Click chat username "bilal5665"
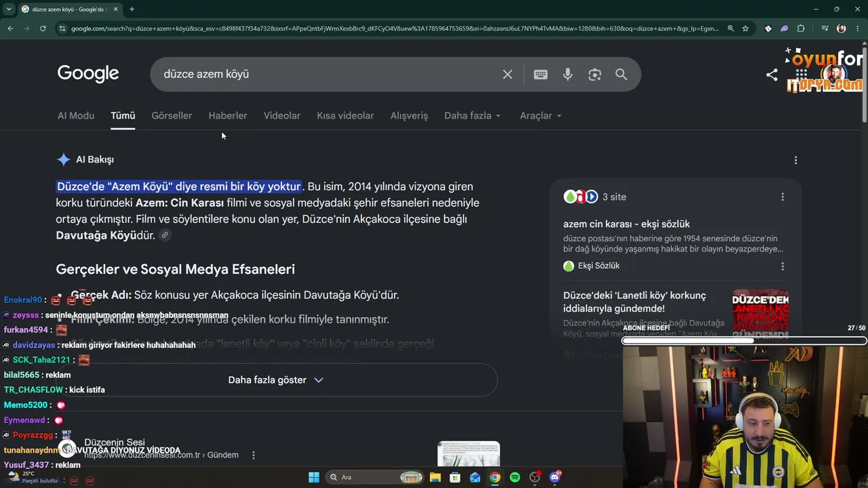This screenshot has width=868, height=488. (x=22, y=375)
